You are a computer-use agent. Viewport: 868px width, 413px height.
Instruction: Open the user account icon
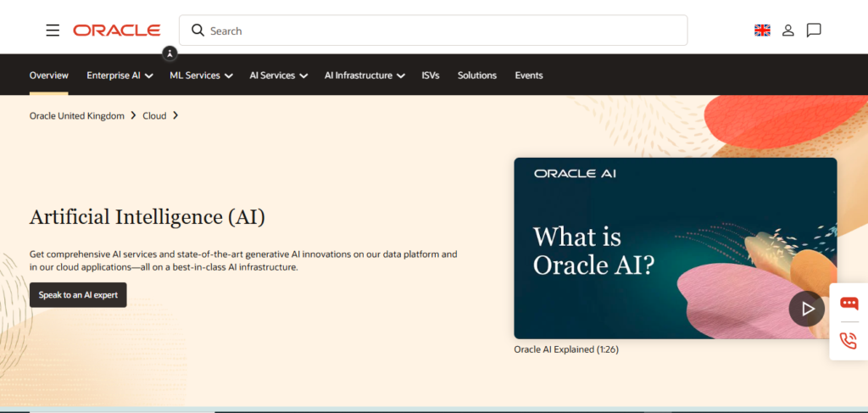[x=788, y=31]
